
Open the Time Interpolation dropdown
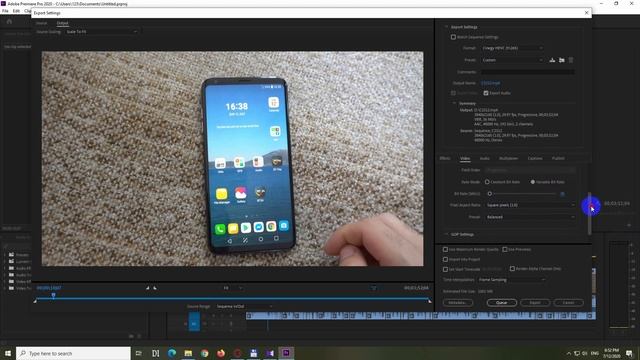point(511,280)
